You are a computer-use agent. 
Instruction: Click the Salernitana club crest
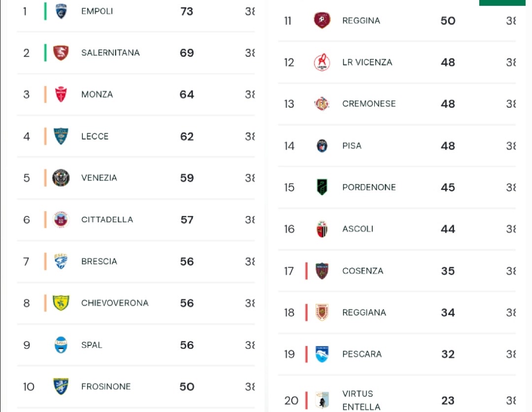coord(61,53)
